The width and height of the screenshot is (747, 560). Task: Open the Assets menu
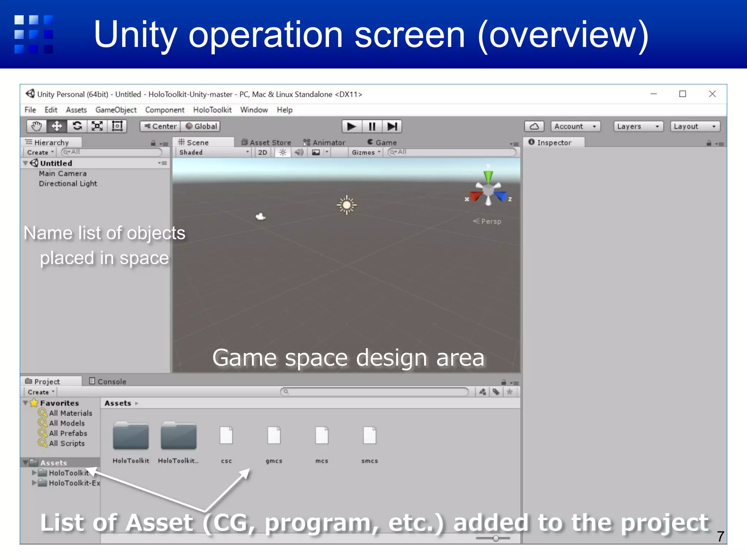(x=76, y=110)
